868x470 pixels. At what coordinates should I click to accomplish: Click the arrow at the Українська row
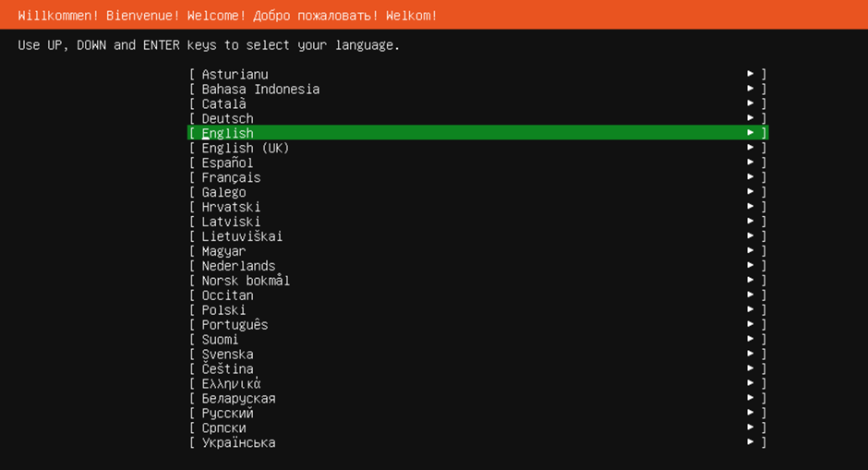pos(751,442)
